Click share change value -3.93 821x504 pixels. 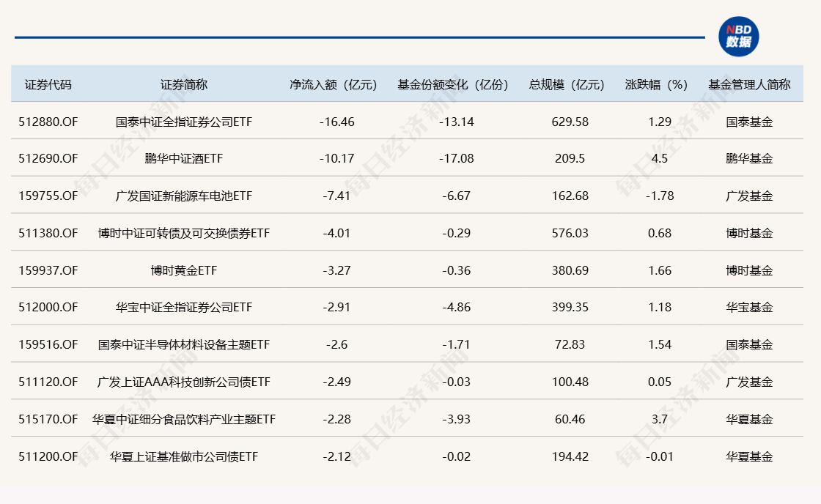(457, 419)
